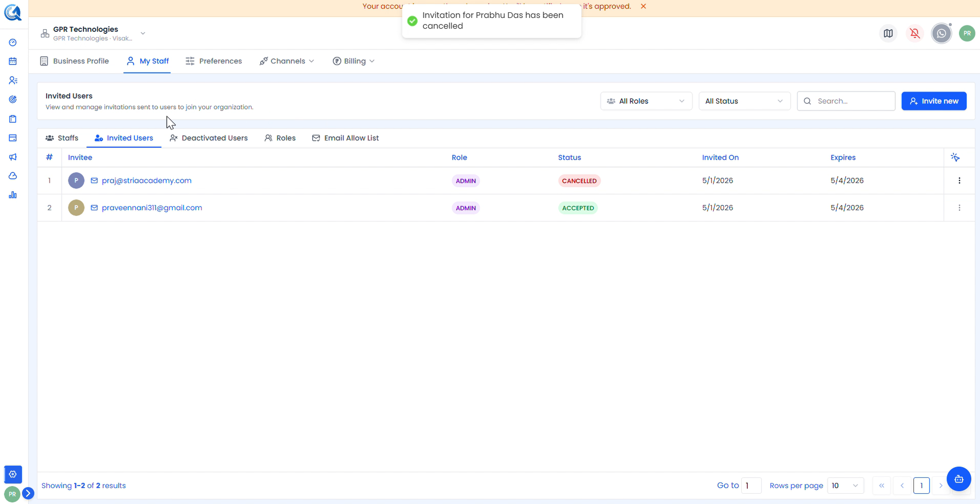Open the All Status filter dropdown
Image resolution: width=980 pixels, height=504 pixels.
[x=744, y=101]
